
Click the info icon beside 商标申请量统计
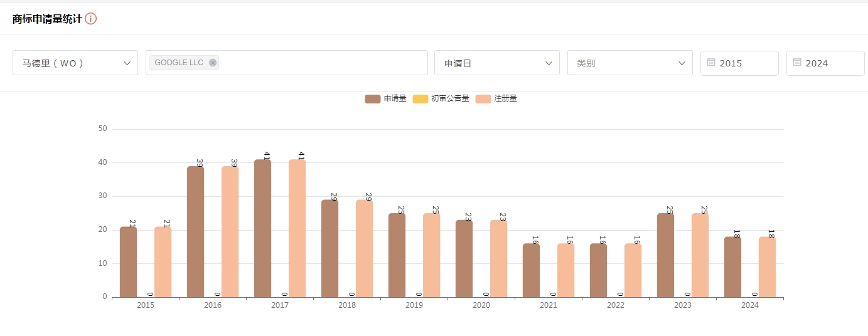(x=91, y=19)
